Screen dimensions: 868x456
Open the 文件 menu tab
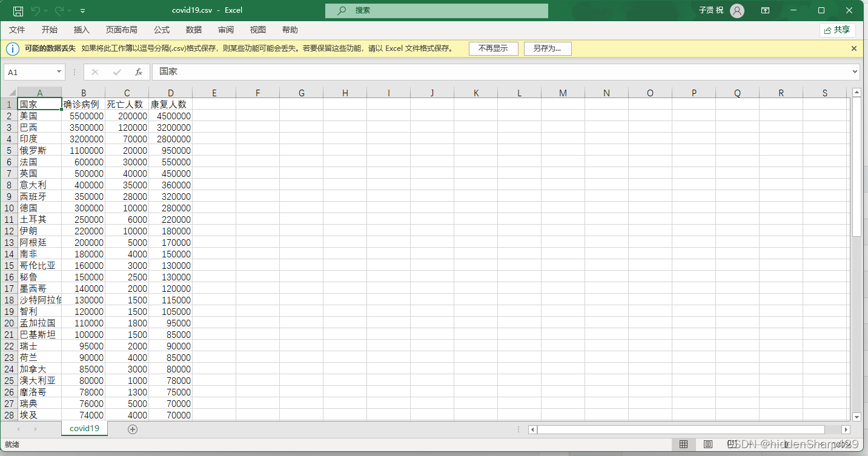tap(17, 30)
